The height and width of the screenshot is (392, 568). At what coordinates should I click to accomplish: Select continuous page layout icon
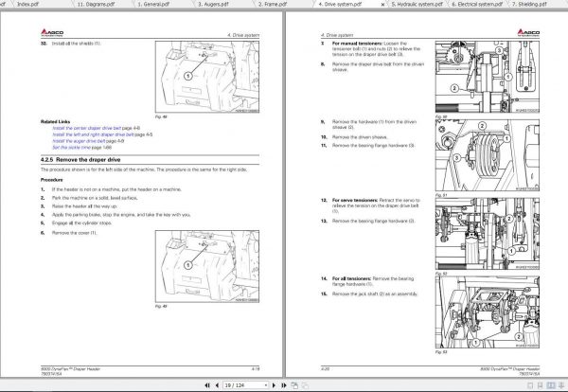pos(541,385)
